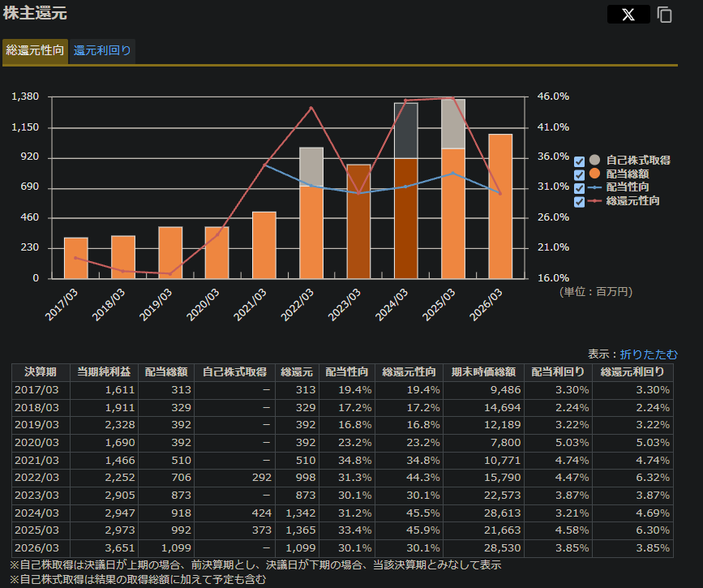The width and height of the screenshot is (703, 588).
Task: Click the red 総還元性向 legend line marker
Action: pyautogui.click(x=594, y=201)
